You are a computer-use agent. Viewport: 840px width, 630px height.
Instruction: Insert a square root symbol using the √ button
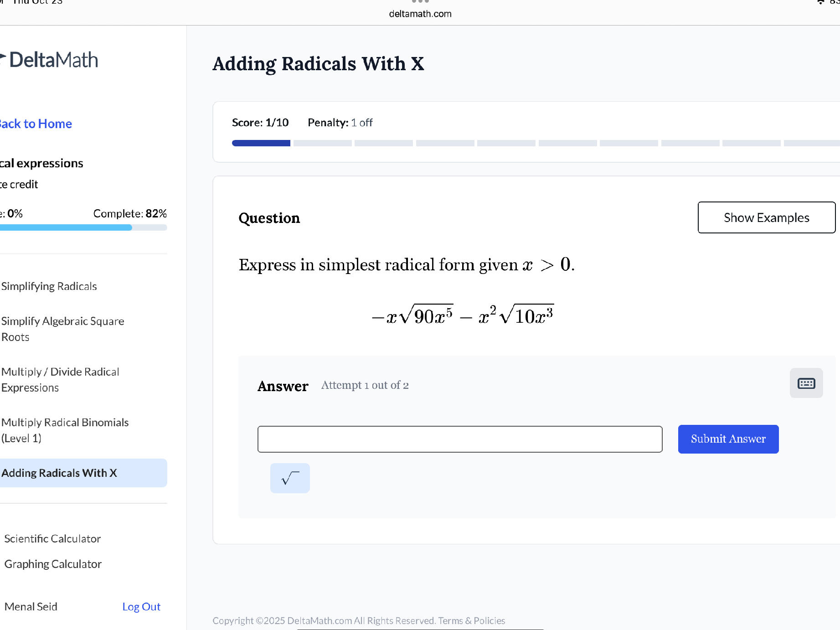pyautogui.click(x=290, y=478)
